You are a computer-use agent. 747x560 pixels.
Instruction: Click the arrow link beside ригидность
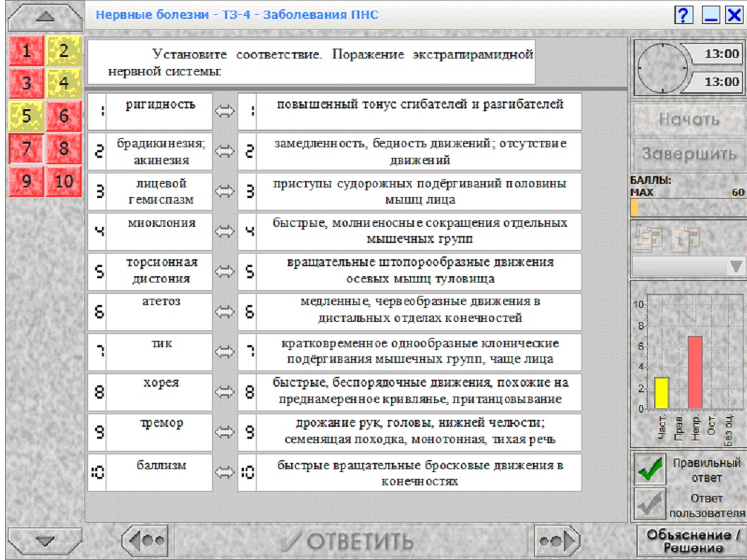(x=224, y=112)
